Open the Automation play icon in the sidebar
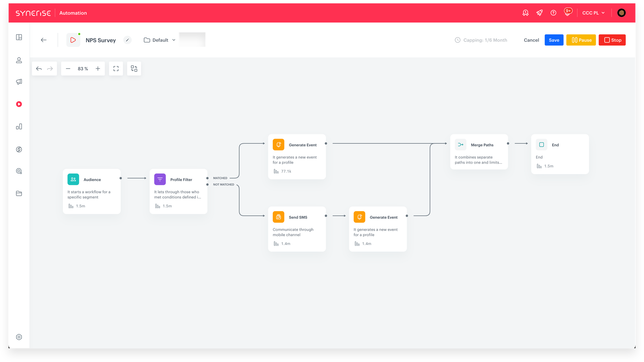Screen dimensions: 644x362 [19, 104]
